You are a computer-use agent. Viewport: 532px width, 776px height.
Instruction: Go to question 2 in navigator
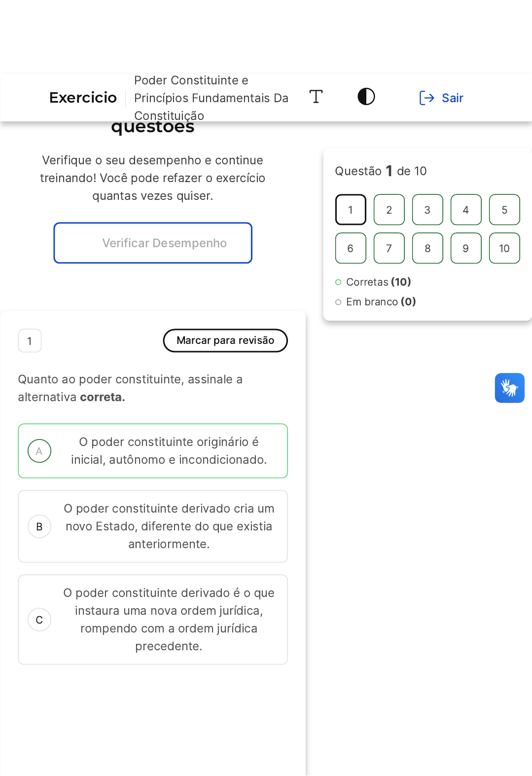[389, 210]
